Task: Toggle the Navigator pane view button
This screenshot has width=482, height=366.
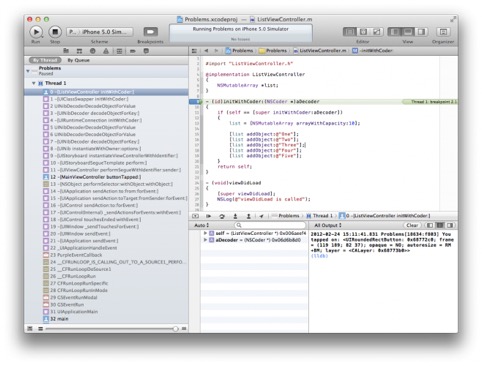Action: click(x=394, y=32)
